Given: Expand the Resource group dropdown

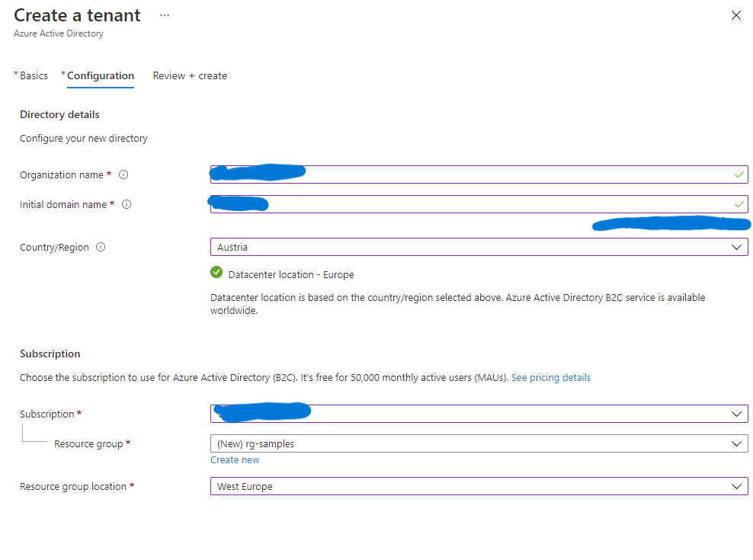Looking at the screenshot, I should tap(736, 443).
